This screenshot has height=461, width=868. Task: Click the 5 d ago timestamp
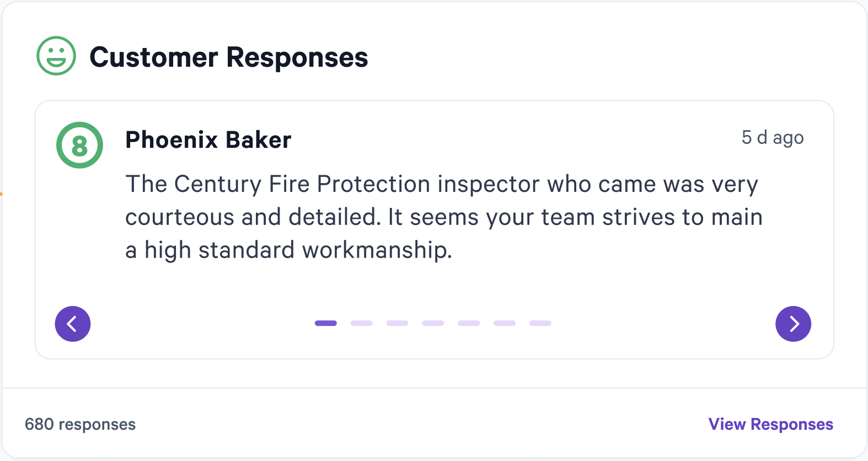coord(773,137)
